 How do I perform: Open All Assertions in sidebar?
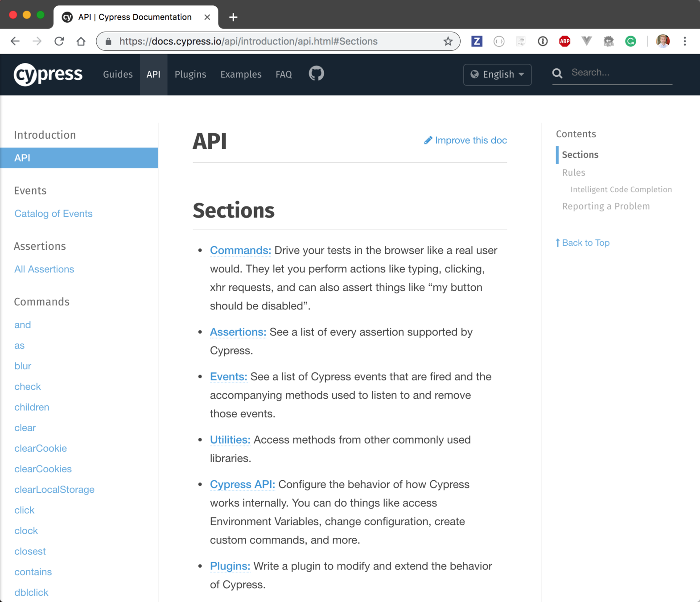pos(44,269)
